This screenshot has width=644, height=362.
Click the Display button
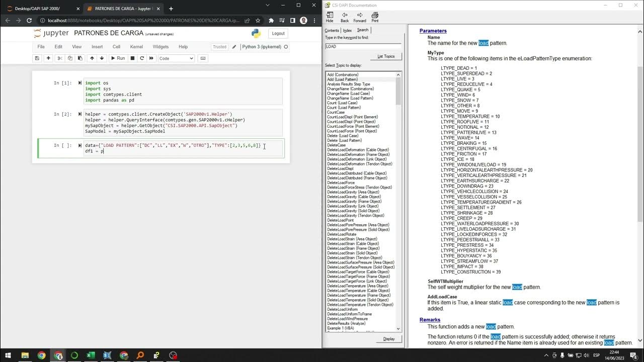(389, 339)
